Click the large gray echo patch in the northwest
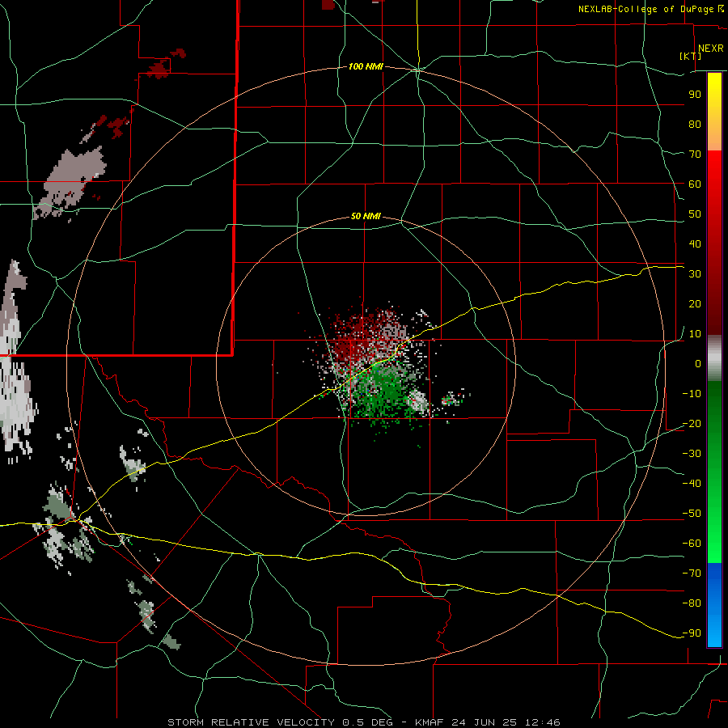Image resolution: width=728 pixels, height=728 pixels. click(72, 184)
